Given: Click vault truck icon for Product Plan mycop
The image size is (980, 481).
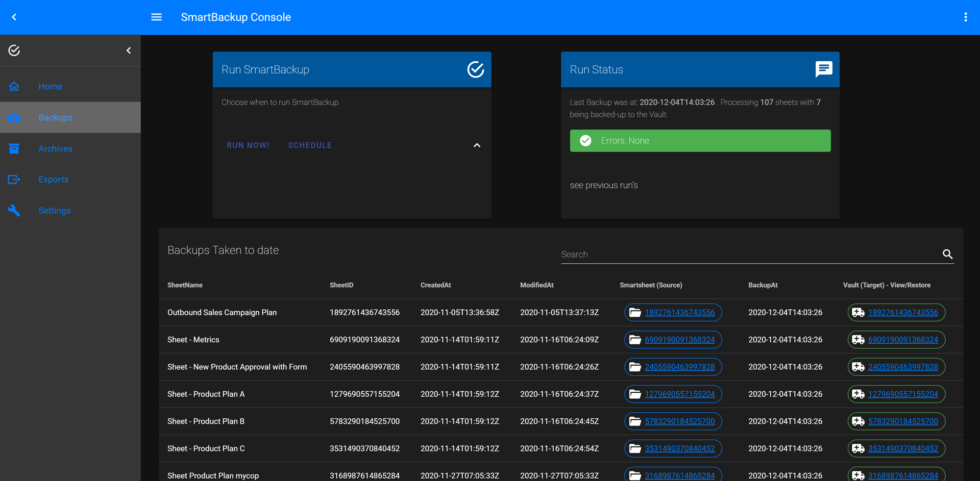Looking at the screenshot, I should [858, 476].
